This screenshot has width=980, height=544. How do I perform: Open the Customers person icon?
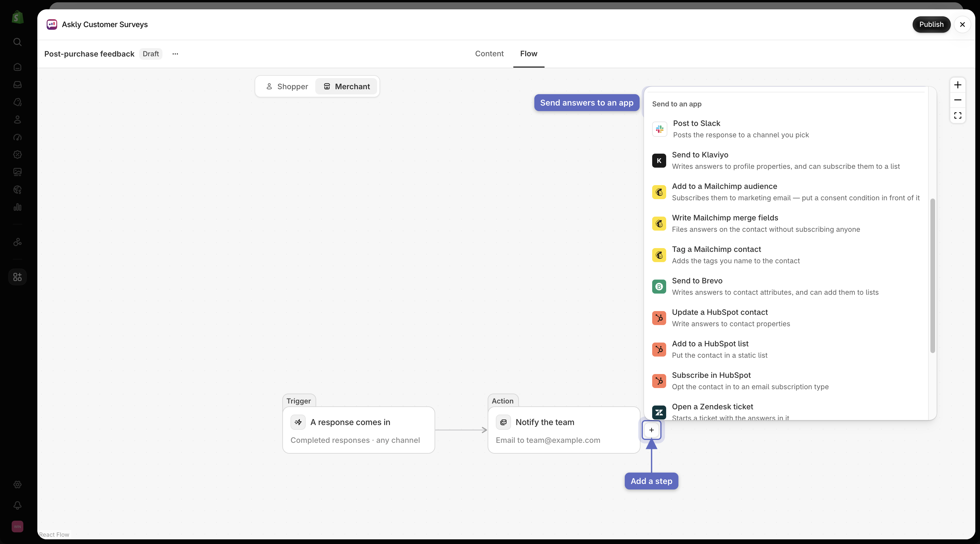17,119
